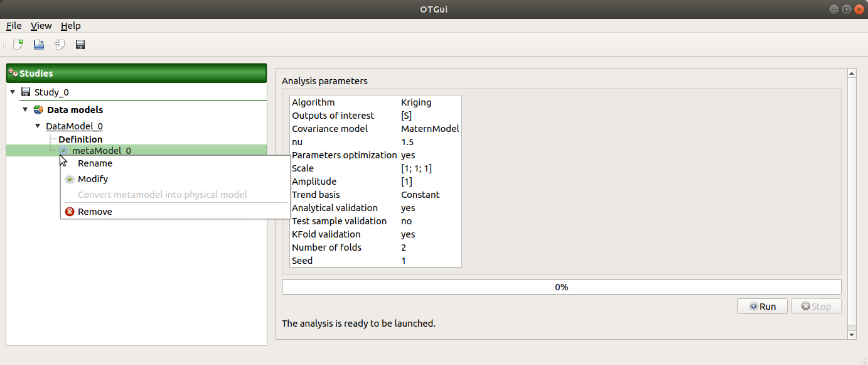Collapse the DataModel_0 tree node
Screen dimensions: 868x365
(38, 126)
